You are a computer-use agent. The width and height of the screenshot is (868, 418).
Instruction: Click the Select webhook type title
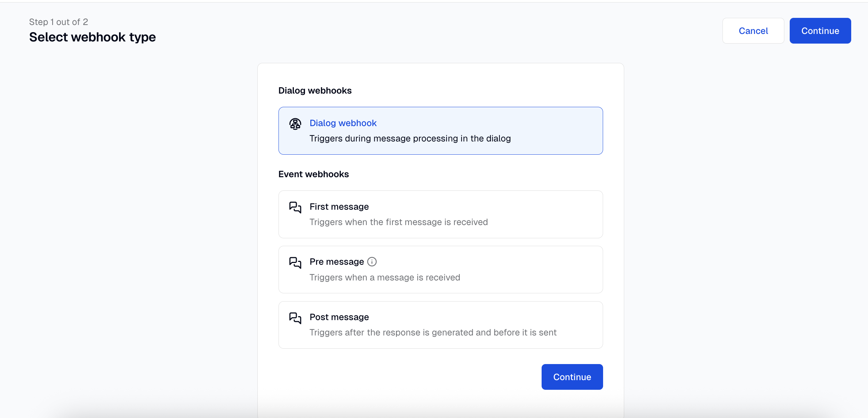coord(92,37)
